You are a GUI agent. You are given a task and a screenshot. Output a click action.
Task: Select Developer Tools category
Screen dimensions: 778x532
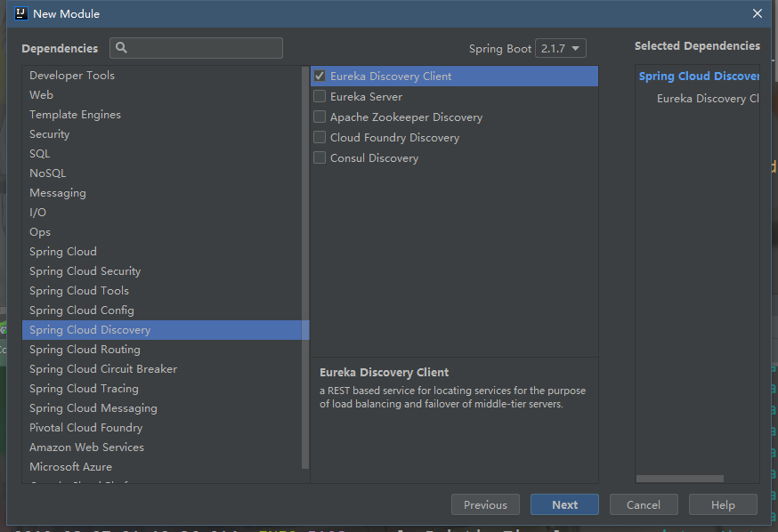point(162,76)
